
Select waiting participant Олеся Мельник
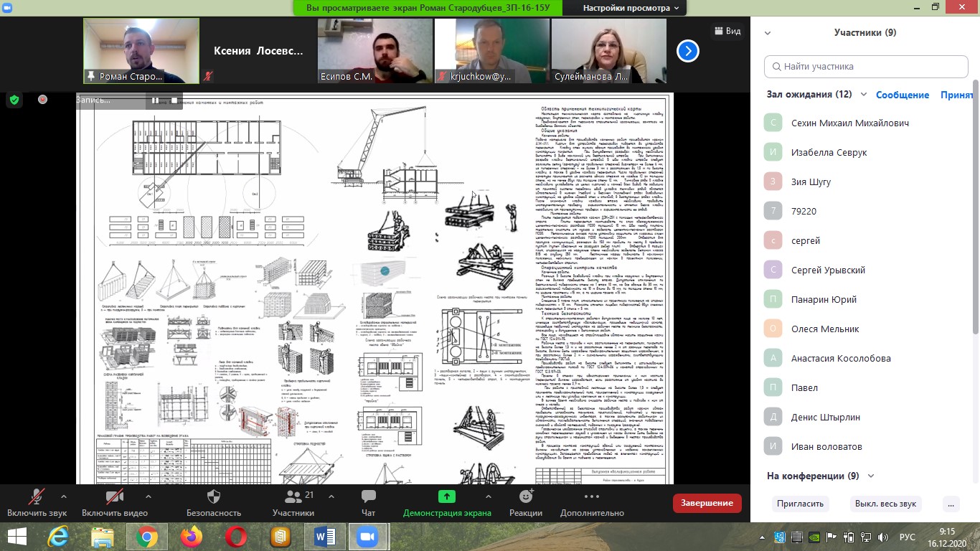coord(863,329)
